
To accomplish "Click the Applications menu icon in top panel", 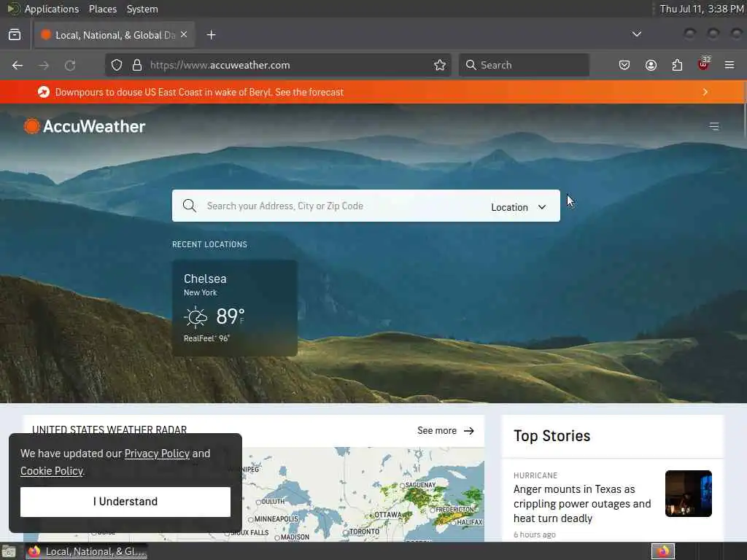I will pyautogui.click(x=14, y=9).
